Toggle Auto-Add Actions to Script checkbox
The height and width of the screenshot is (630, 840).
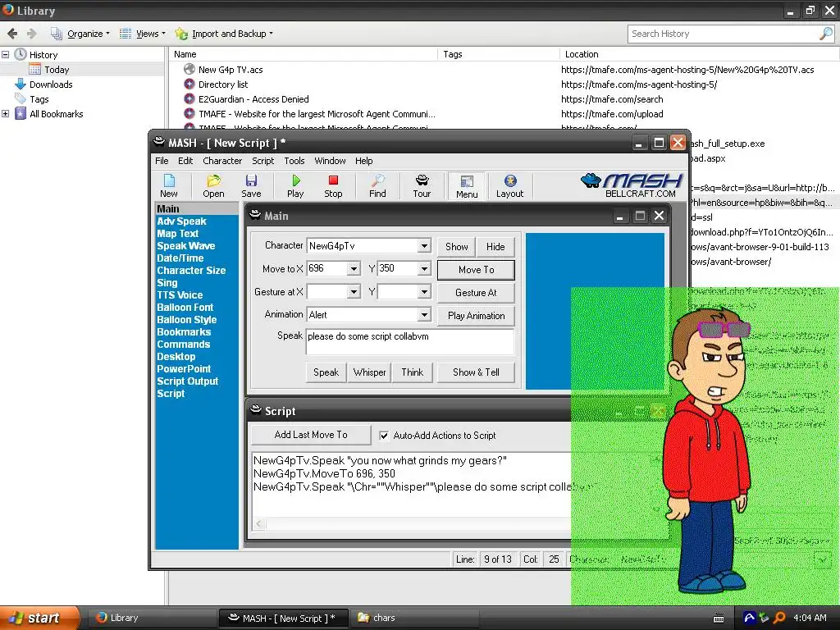pos(384,436)
